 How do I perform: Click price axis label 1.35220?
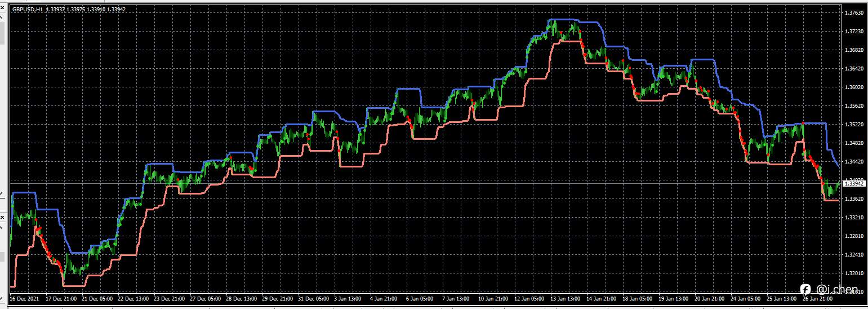854,124
